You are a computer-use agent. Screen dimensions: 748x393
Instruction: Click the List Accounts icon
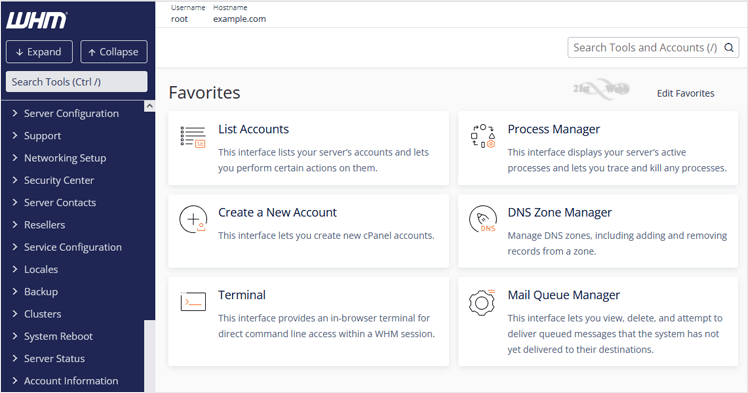pyautogui.click(x=193, y=137)
